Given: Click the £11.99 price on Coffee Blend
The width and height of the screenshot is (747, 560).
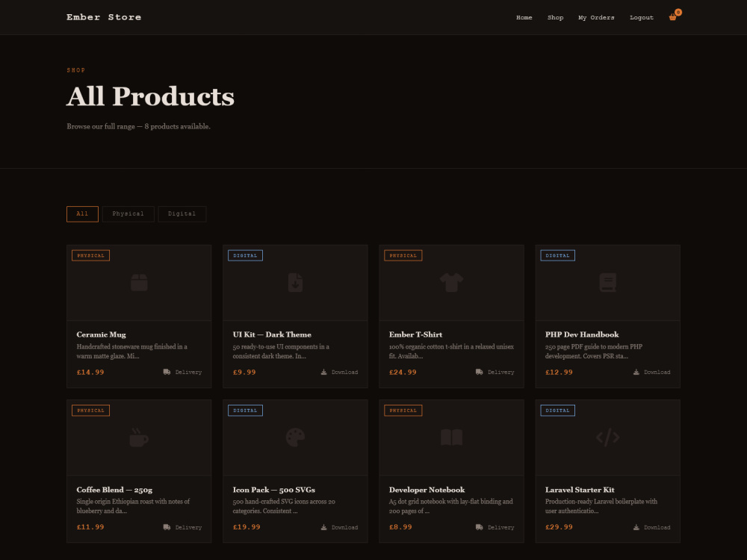Looking at the screenshot, I should tap(90, 527).
